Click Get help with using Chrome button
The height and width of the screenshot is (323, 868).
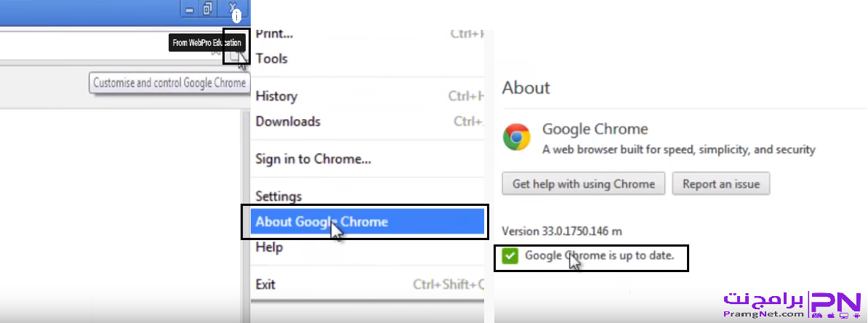coord(584,184)
